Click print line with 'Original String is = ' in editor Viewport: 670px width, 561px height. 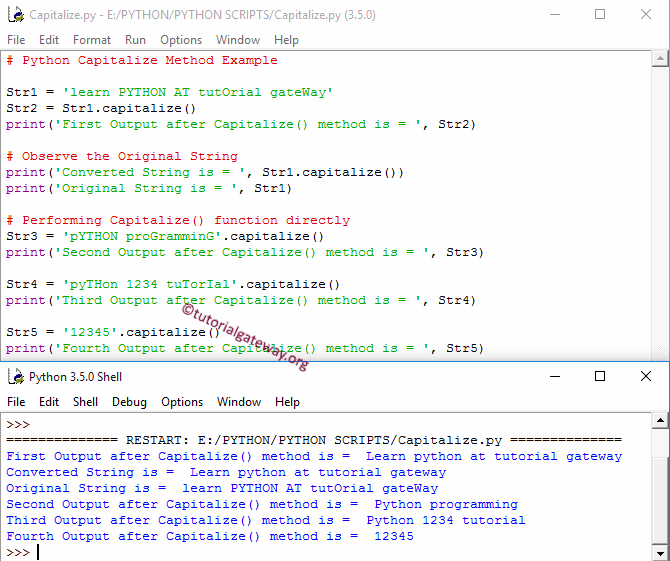[x=149, y=188]
